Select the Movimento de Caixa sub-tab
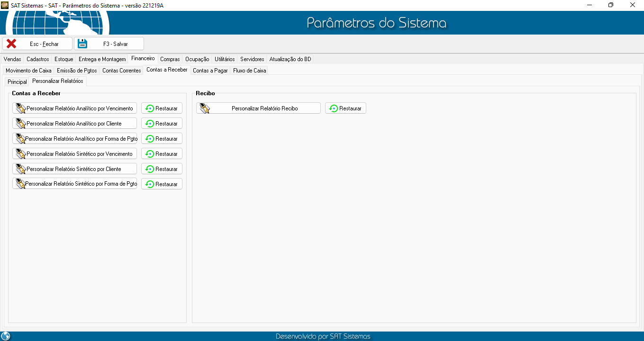 pos(28,71)
